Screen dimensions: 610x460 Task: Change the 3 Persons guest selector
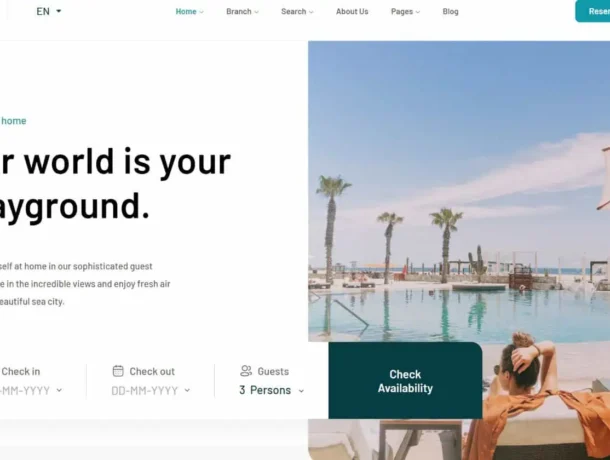[272, 390]
